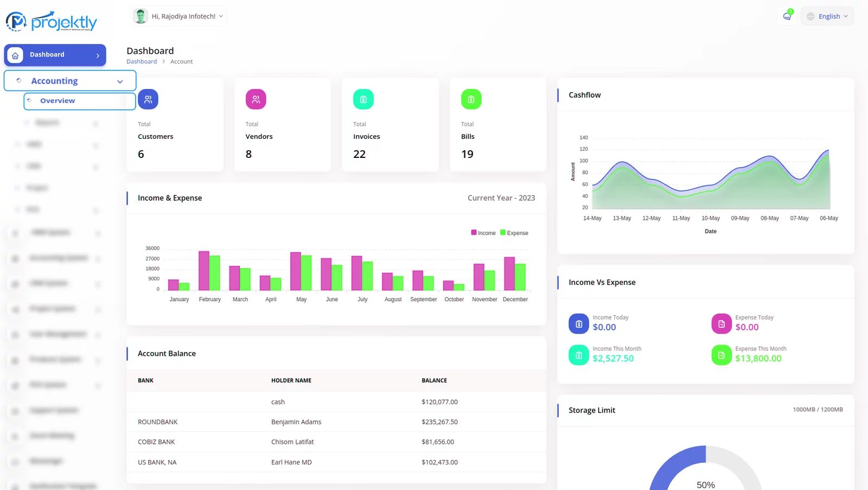Click the Income This Month icon
868x490 pixels.
(x=579, y=355)
